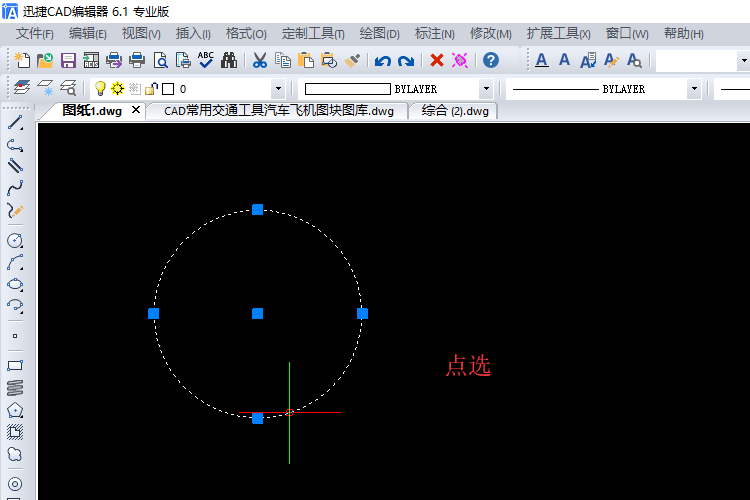
Task: Click the circle's left grip point
Action: pos(154,313)
